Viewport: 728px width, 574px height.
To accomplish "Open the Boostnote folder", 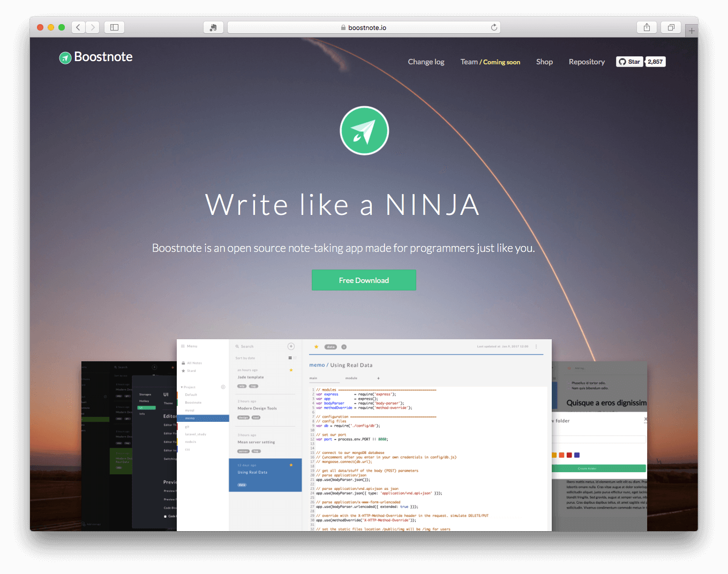I will 193,402.
